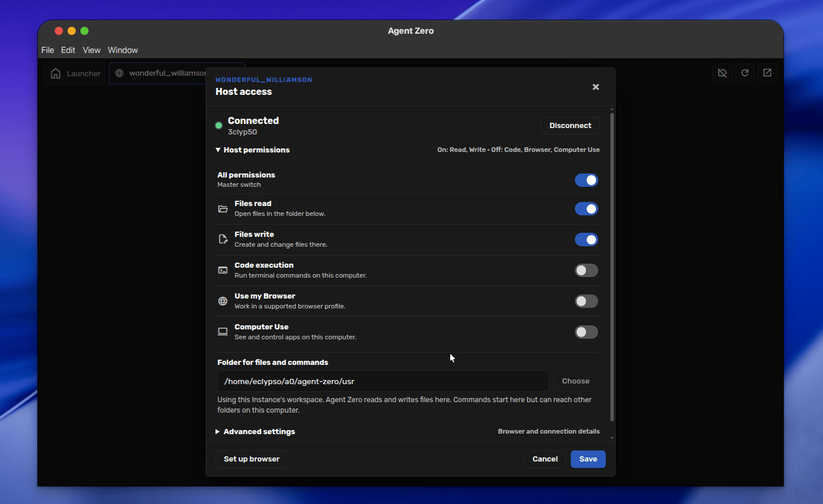This screenshot has height=504, width=823.
Task: Click the Disconnect button
Action: (570, 126)
